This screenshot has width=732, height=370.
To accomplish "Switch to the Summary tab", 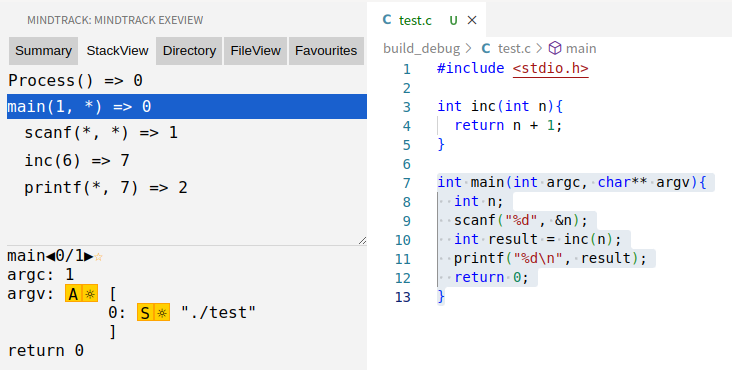I will (43, 51).
